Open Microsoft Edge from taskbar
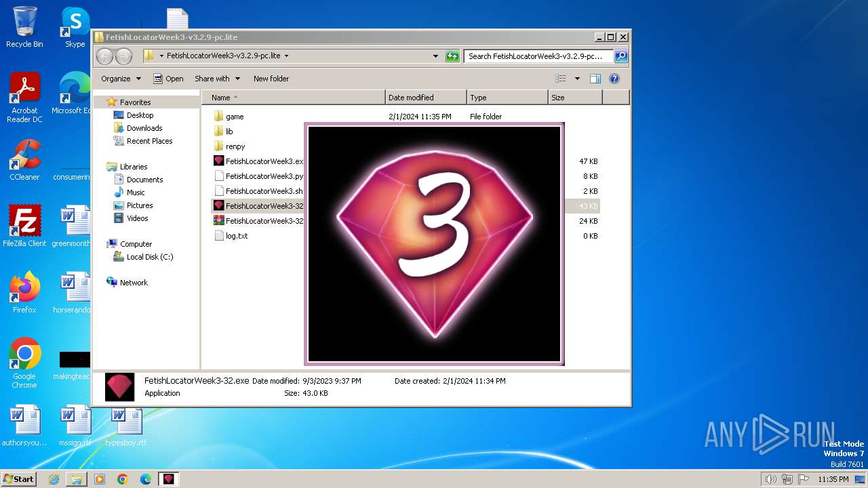868x488 pixels. tap(146, 479)
